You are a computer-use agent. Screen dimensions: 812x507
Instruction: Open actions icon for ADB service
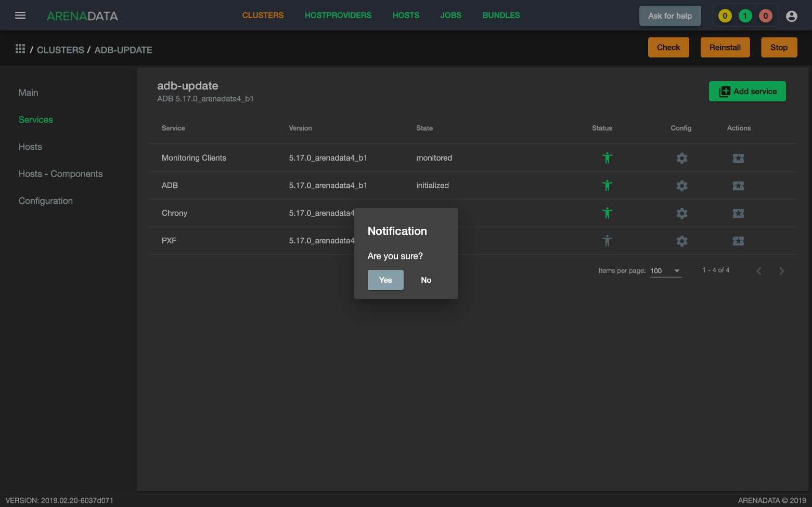tap(738, 186)
